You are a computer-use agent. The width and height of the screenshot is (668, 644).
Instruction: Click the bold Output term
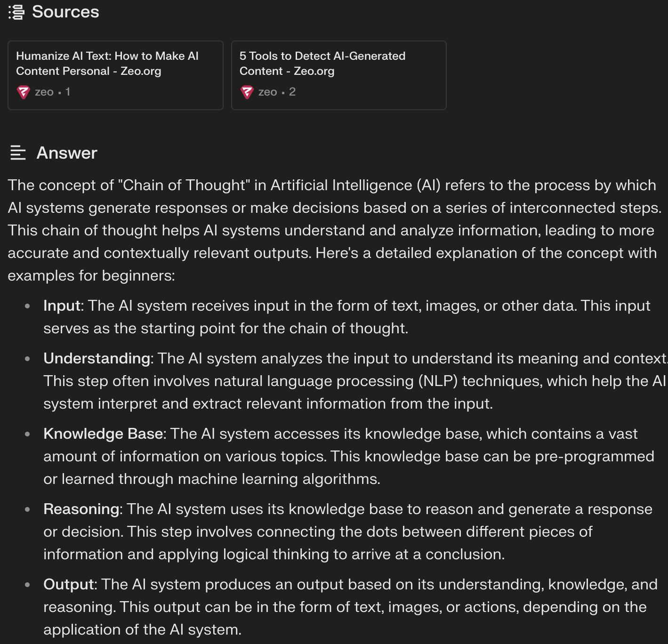69,584
